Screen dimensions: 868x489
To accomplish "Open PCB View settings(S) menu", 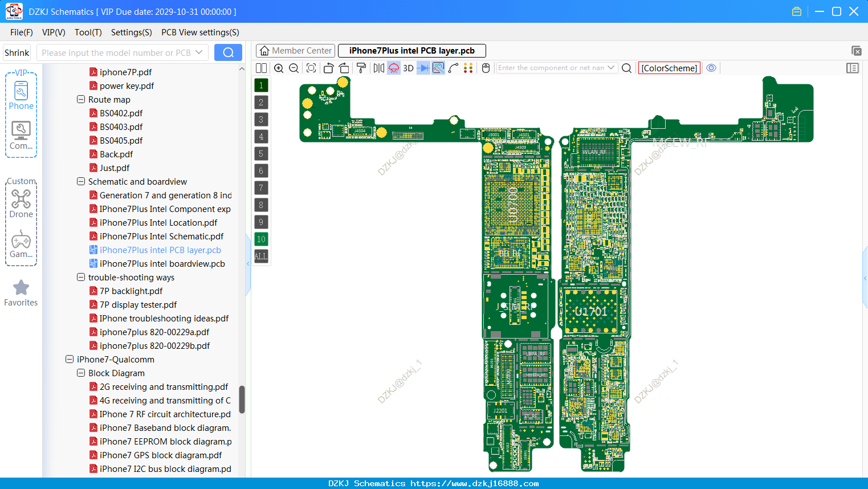I will pyautogui.click(x=200, y=32).
